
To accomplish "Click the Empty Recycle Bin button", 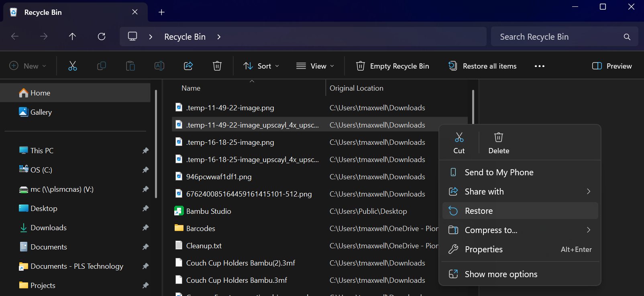I will click(392, 66).
